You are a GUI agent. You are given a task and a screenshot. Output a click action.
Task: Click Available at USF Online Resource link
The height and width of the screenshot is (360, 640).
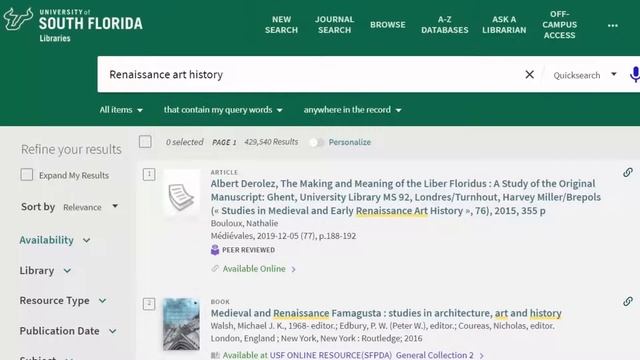[x=348, y=355]
